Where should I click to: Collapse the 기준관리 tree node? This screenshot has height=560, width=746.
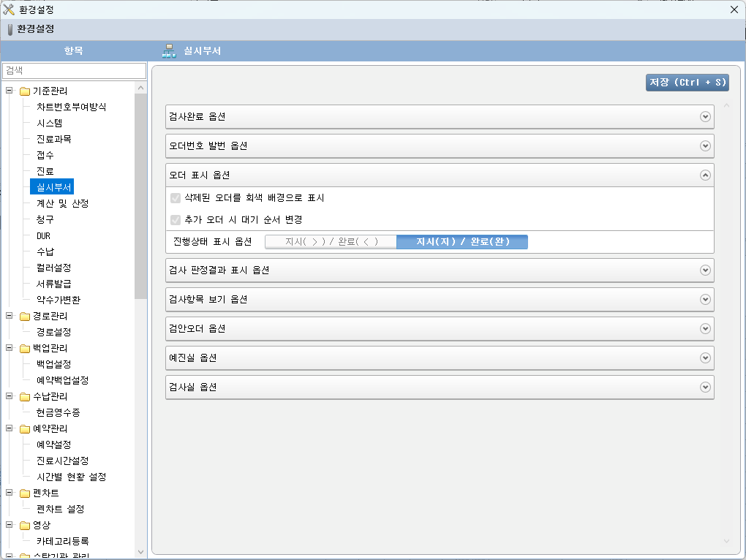[x=10, y=91]
